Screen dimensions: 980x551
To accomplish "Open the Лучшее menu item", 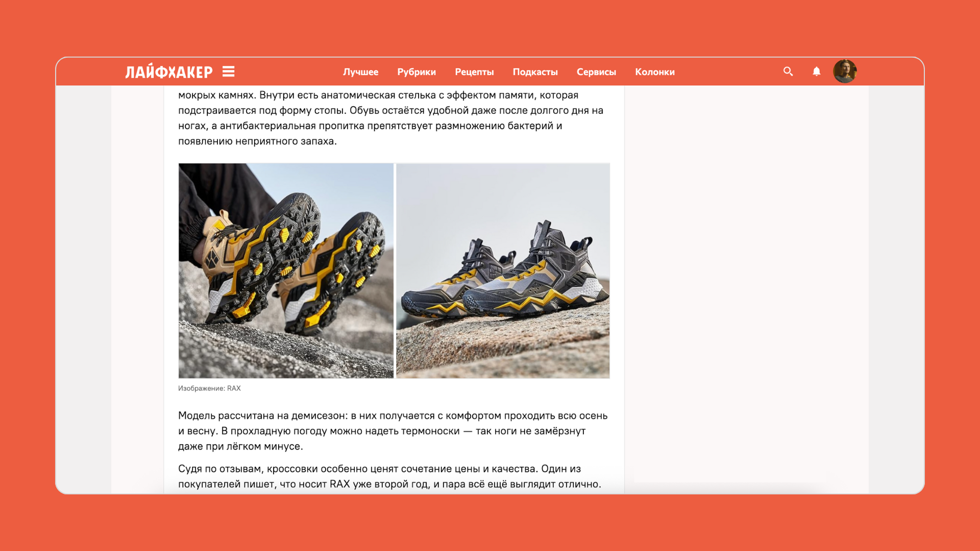I will [x=360, y=72].
